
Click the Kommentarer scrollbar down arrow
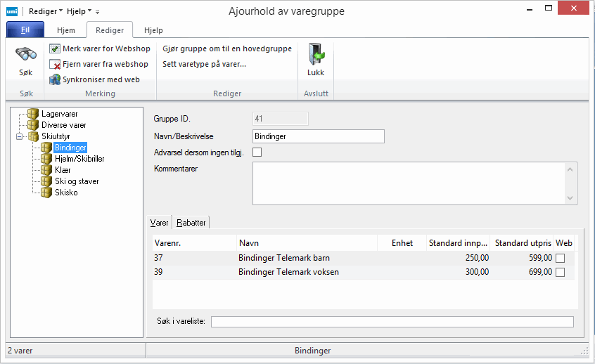click(571, 199)
